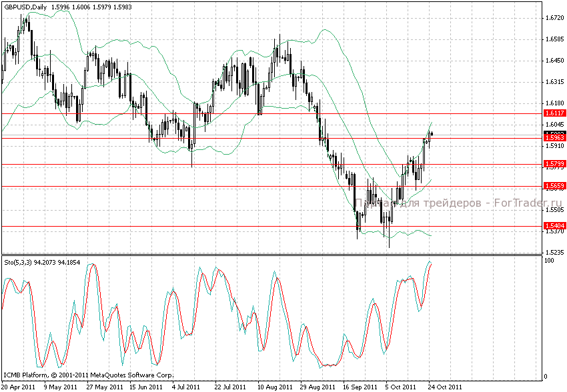Select the 4 Jul 2011 date on time axis
Image resolution: width=567 pixels, height=392 pixels.
(x=186, y=386)
